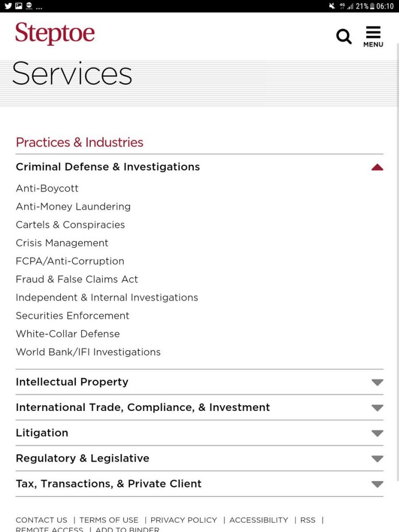Tap the Steptoe logo
The image size is (399, 532).
pyautogui.click(x=55, y=33)
